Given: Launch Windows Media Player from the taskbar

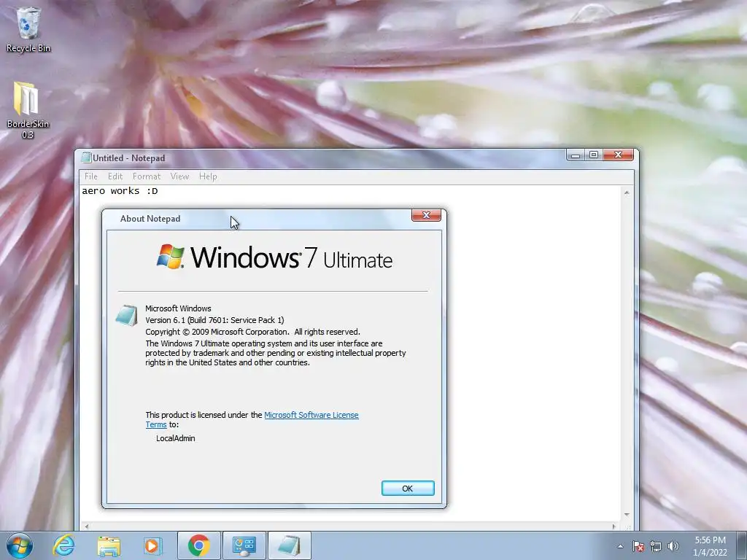Looking at the screenshot, I should (153, 545).
